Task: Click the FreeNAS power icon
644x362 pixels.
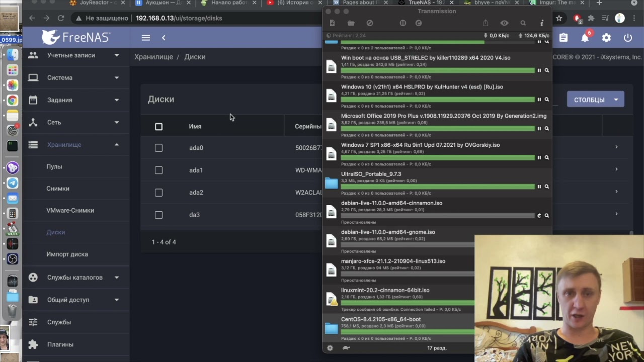Action: (x=628, y=38)
